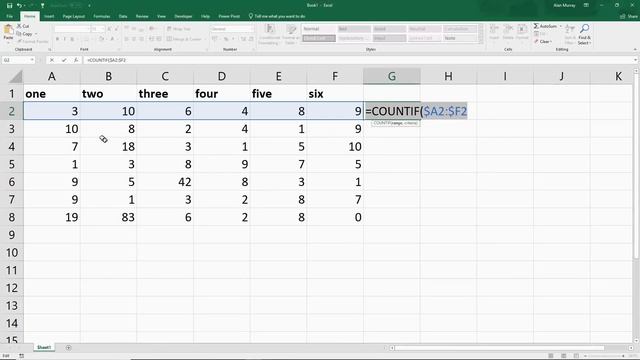The image size is (640, 360).
Task: Click the Alan Murray account name
Action: coord(564,5)
